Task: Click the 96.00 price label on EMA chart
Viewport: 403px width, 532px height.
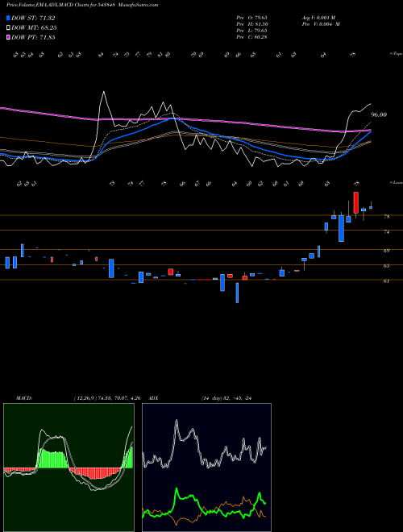Action: [379, 114]
